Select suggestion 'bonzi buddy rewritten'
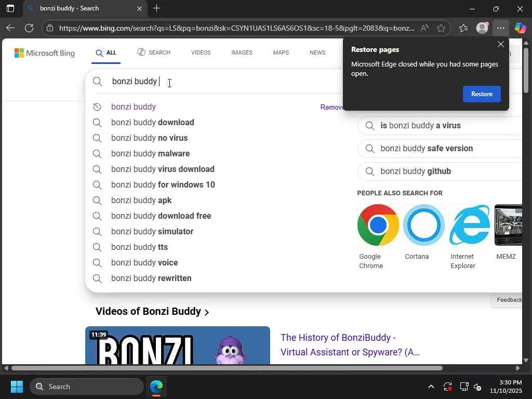 click(x=151, y=278)
